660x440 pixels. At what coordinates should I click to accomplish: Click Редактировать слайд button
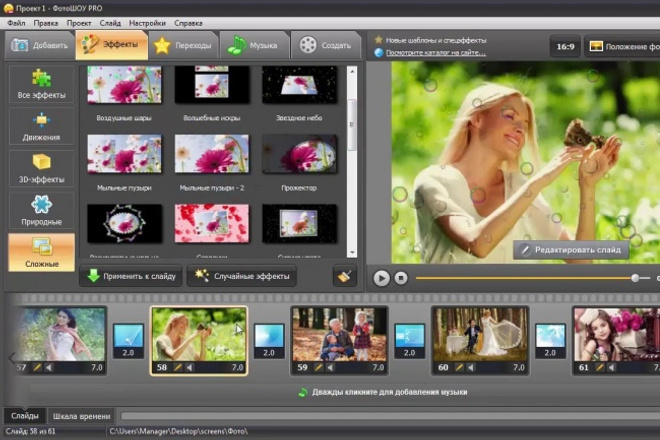click(x=571, y=250)
